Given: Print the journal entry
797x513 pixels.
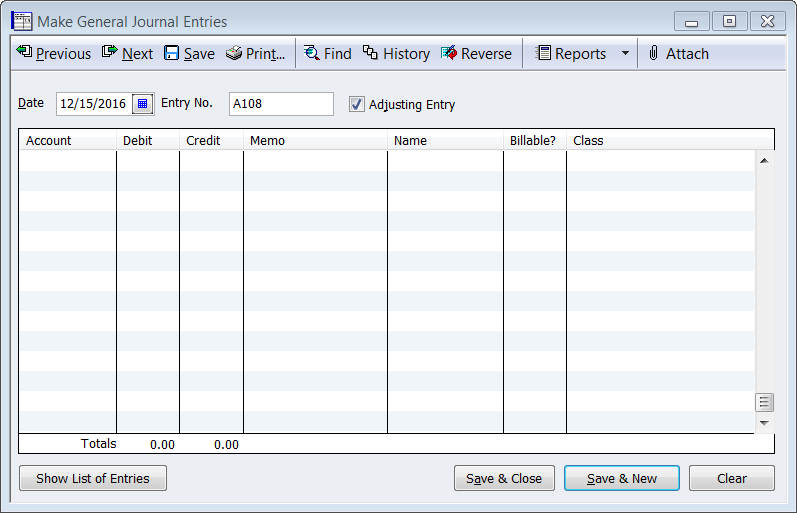Looking at the screenshot, I should [x=256, y=54].
